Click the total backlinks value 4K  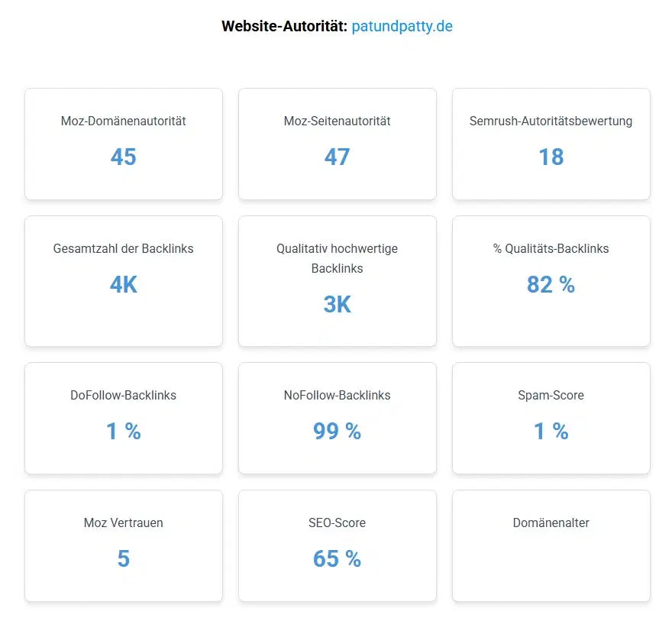coord(124,284)
